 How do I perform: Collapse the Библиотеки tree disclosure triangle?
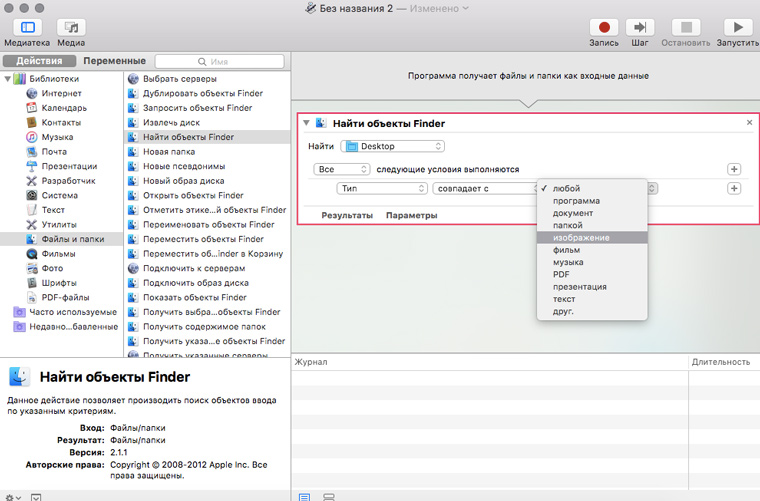(x=7, y=78)
